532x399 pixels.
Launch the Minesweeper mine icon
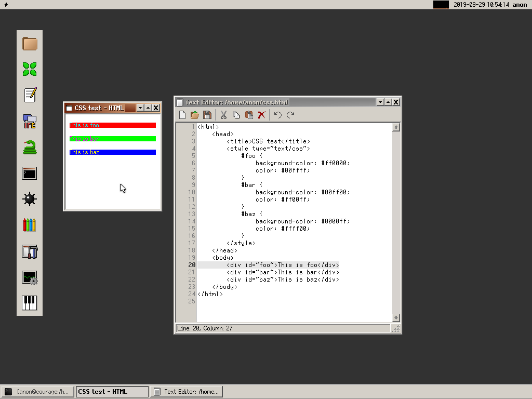pyautogui.click(x=30, y=199)
